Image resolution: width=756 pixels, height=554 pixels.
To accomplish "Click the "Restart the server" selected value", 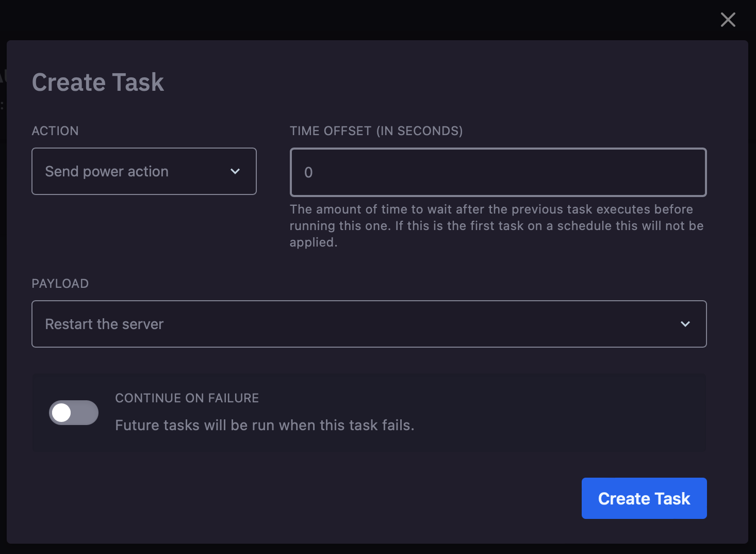I will click(104, 324).
